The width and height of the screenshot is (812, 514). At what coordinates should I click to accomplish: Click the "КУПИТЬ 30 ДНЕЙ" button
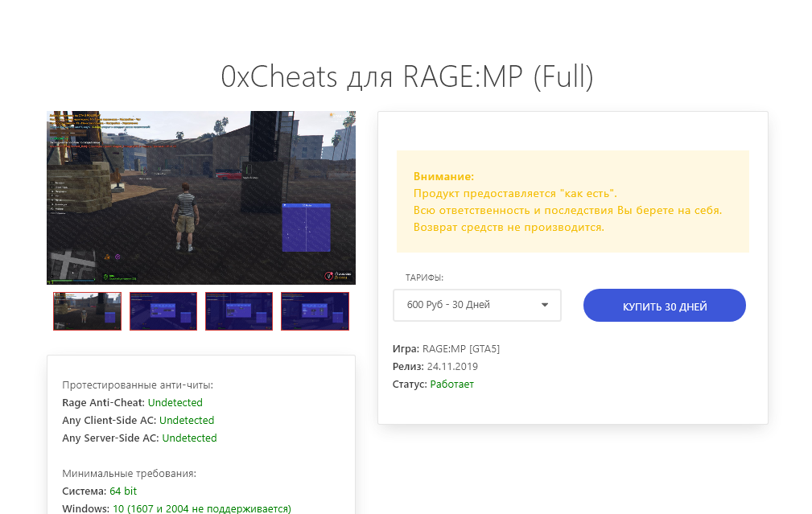pos(665,306)
